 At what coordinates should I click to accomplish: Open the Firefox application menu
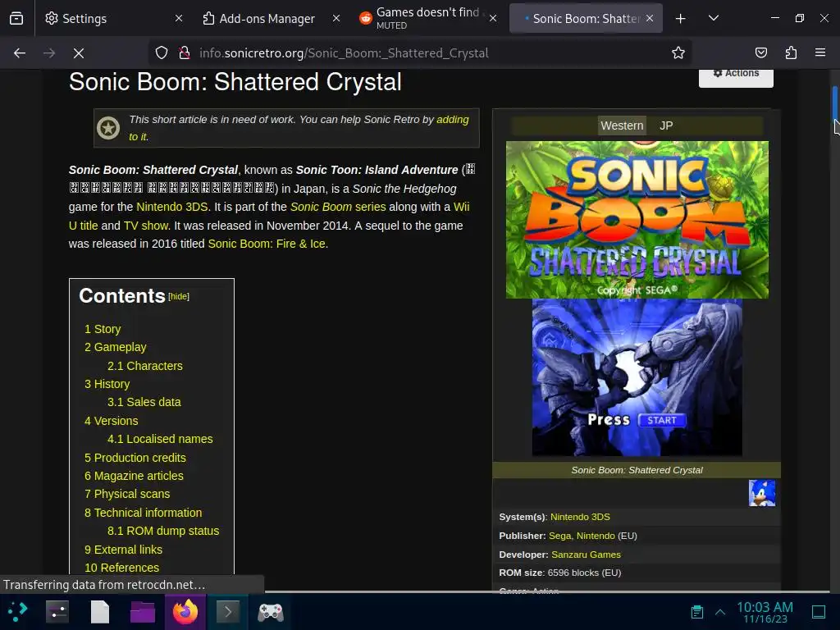(820, 53)
